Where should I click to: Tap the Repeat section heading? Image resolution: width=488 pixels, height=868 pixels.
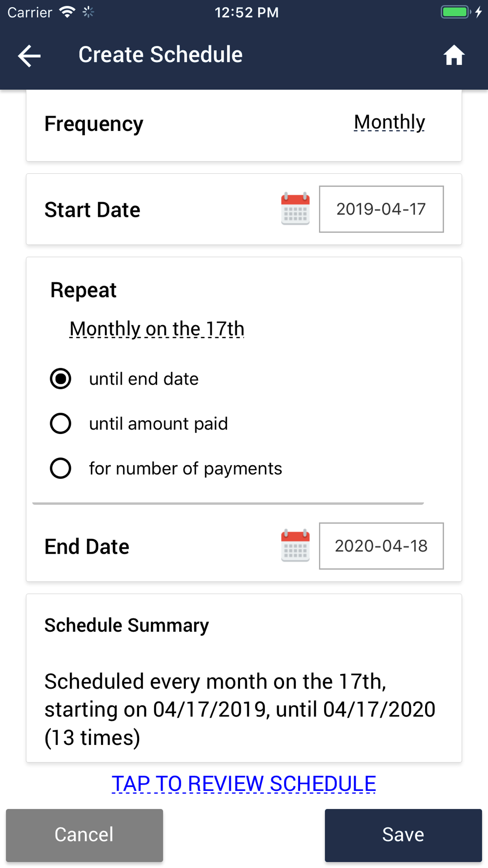(x=83, y=290)
